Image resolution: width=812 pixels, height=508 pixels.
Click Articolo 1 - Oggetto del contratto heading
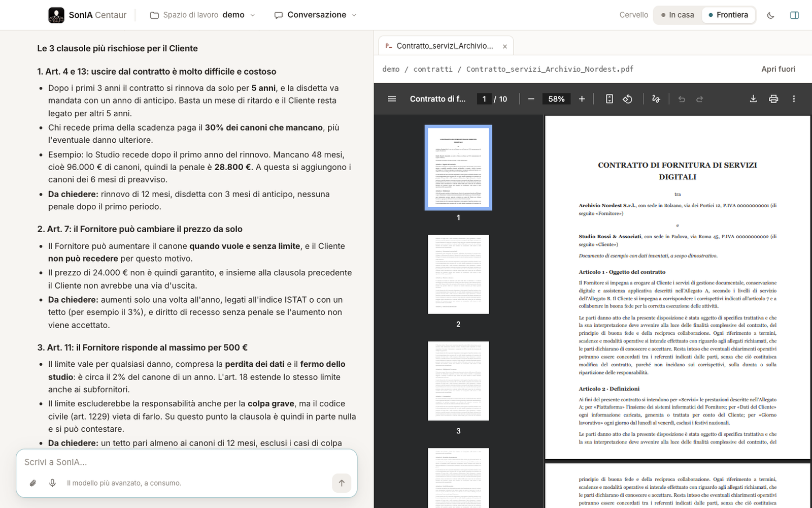[622, 272]
